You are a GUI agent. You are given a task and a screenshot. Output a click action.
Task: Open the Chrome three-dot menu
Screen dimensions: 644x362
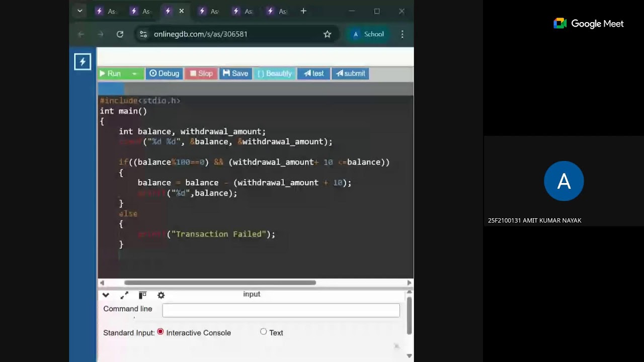point(402,34)
